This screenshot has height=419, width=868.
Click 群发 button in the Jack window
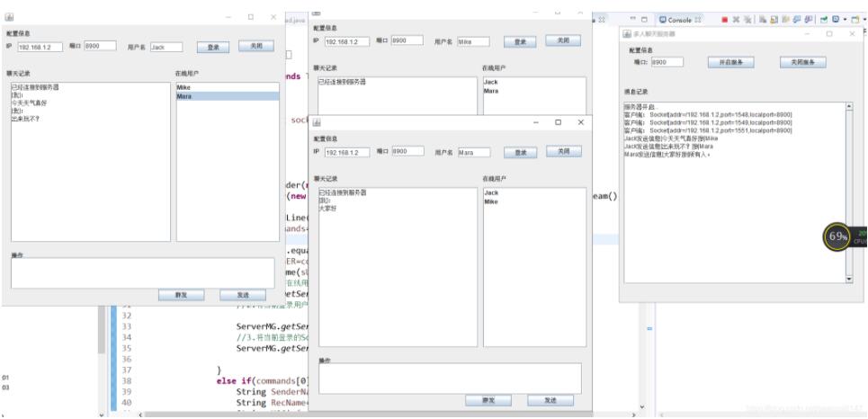(181, 295)
